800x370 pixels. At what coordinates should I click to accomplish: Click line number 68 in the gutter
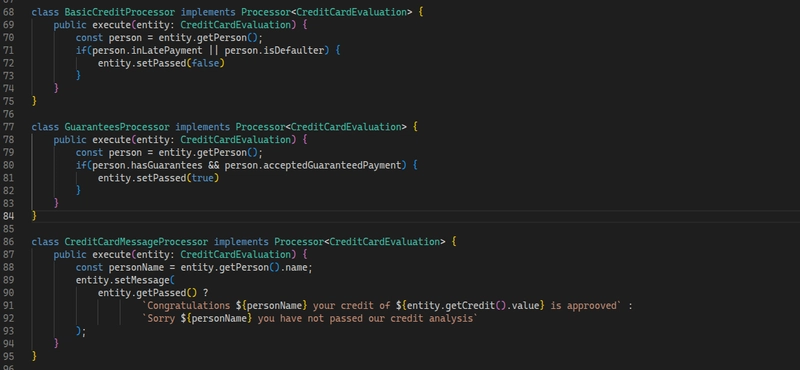9,12
